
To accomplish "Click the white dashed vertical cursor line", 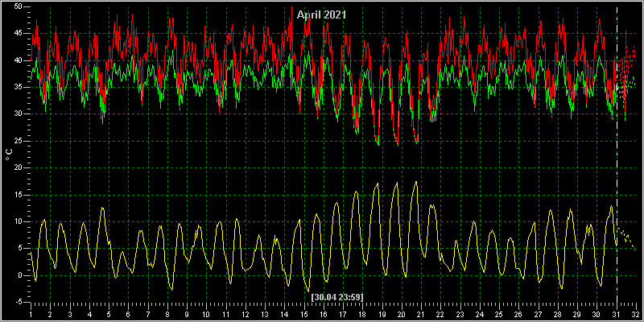I will click(617, 156).
